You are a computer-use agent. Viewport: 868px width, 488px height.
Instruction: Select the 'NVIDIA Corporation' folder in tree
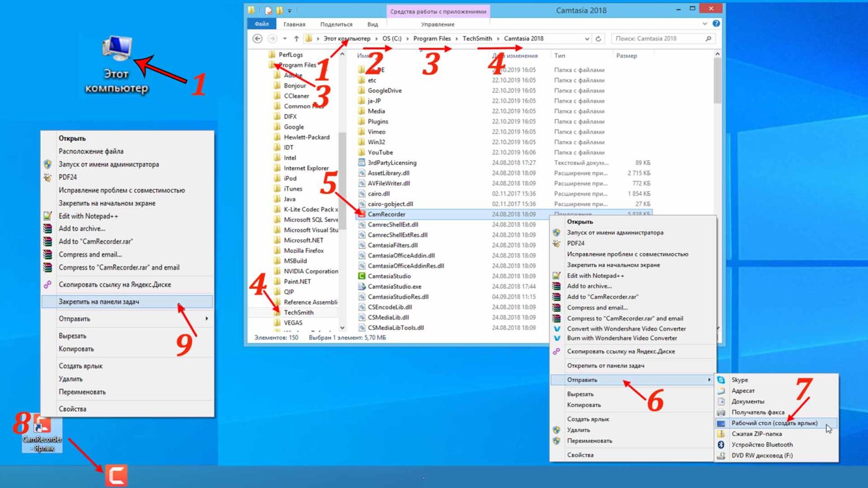click(311, 271)
